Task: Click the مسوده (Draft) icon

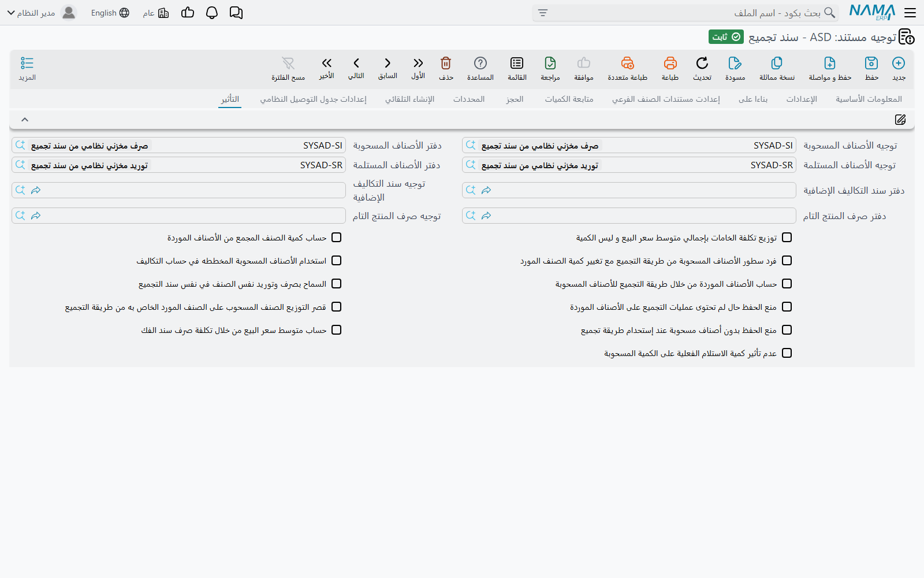Action: click(x=735, y=63)
